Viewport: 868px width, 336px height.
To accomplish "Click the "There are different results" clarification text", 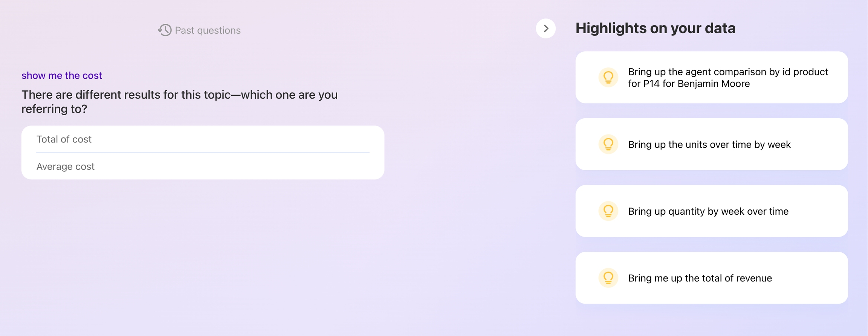I will [x=179, y=95].
